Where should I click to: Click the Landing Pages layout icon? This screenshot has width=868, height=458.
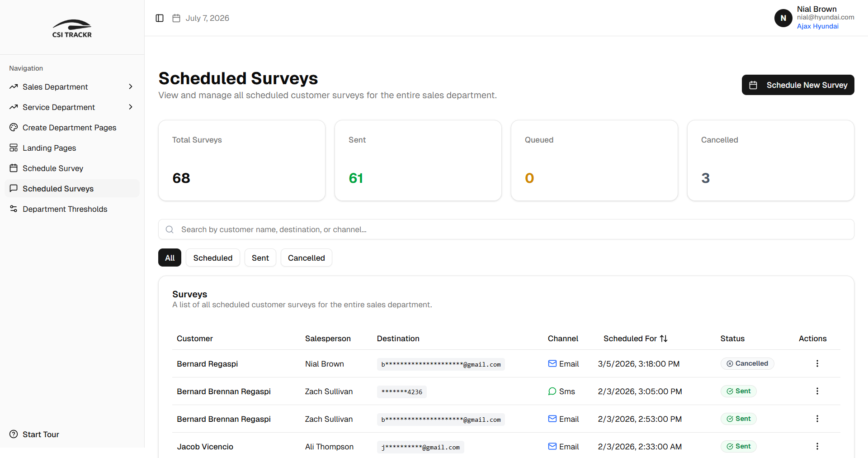[x=14, y=148]
